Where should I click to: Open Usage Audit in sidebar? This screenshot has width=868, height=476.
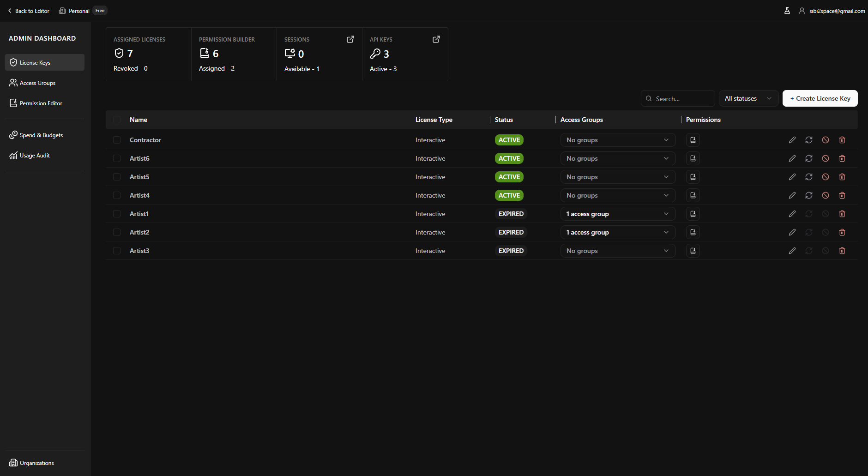click(45, 156)
